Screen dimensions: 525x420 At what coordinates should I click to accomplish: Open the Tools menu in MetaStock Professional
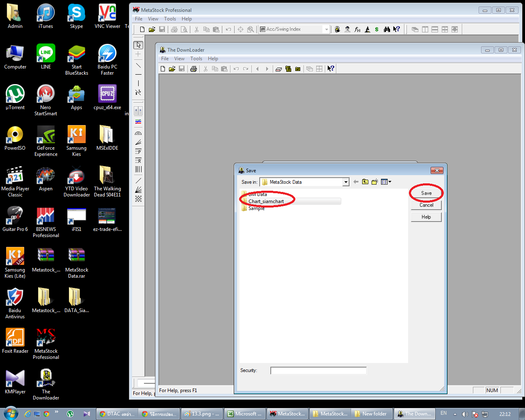170,19
